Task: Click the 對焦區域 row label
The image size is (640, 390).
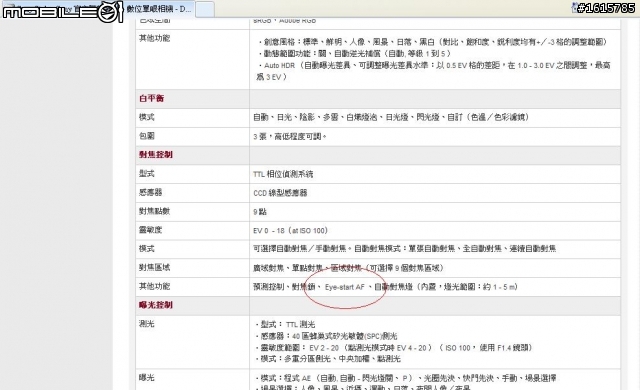Action: [x=154, y=267]
